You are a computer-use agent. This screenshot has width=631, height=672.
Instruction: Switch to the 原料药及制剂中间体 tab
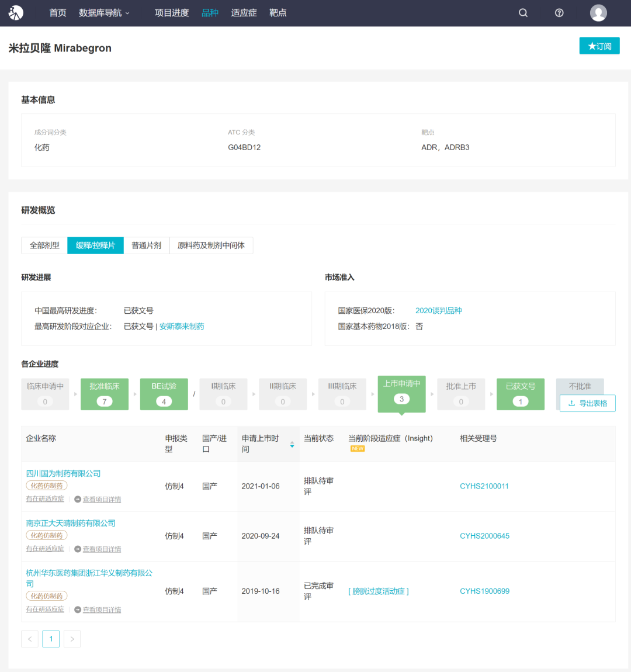pyautogui.click(x=211, y=245)
